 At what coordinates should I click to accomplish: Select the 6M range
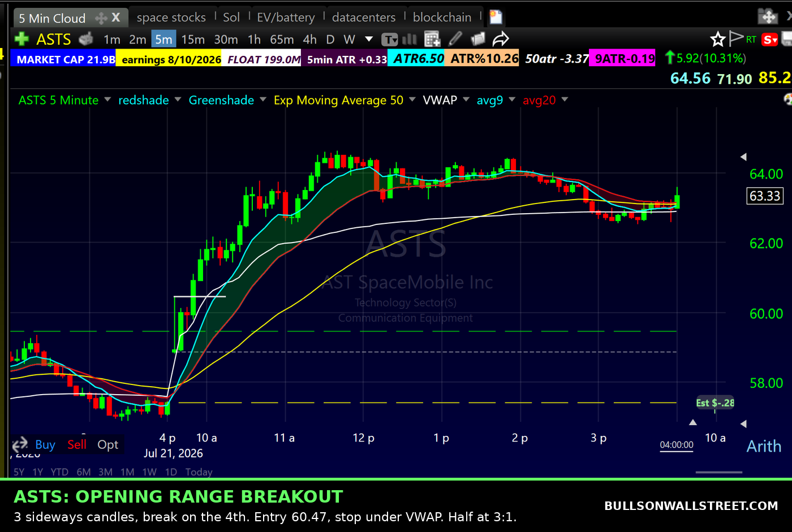click(84, 472)
